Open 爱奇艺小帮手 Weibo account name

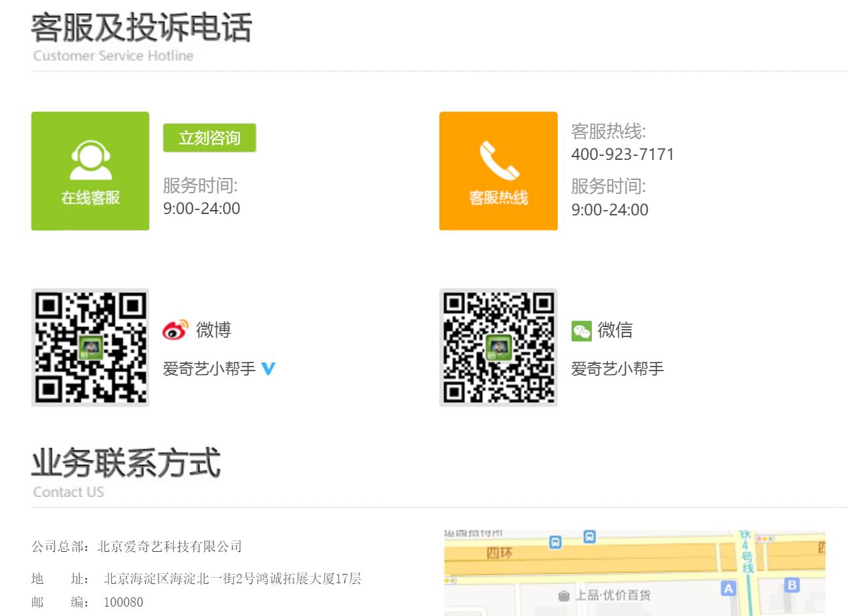click(x=209, y=369)
